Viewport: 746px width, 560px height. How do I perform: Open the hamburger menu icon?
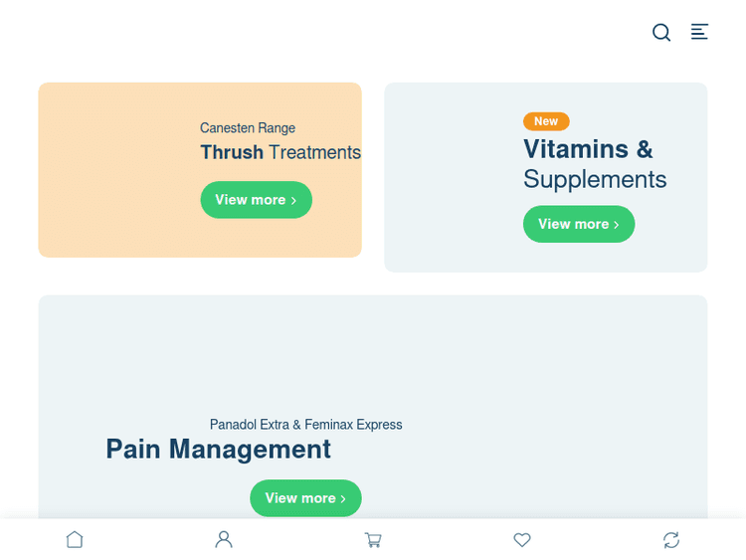tap(700, 32)
